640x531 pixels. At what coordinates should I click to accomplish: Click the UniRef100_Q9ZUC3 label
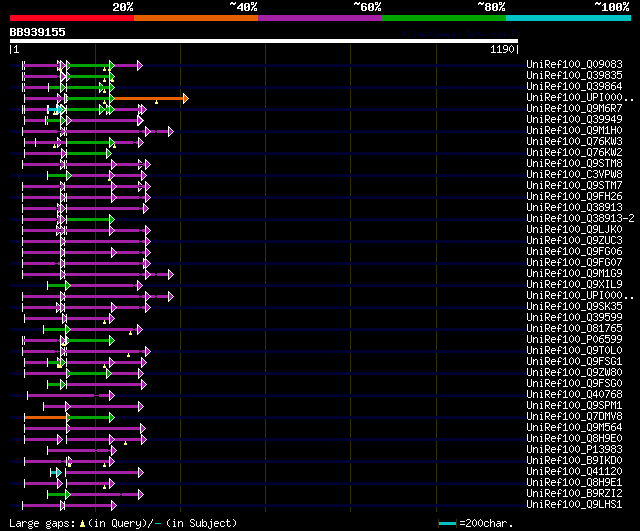coord(574,241)
